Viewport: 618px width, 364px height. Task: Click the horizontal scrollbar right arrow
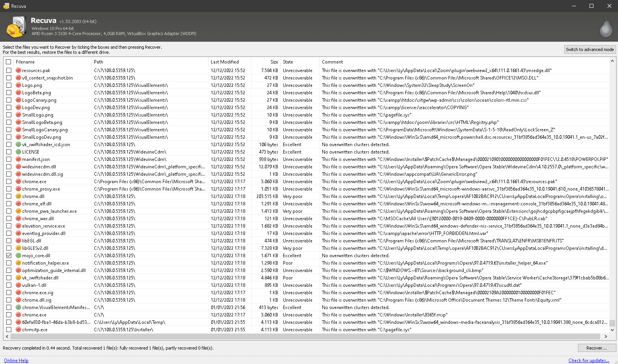click(x=606, y=336)
